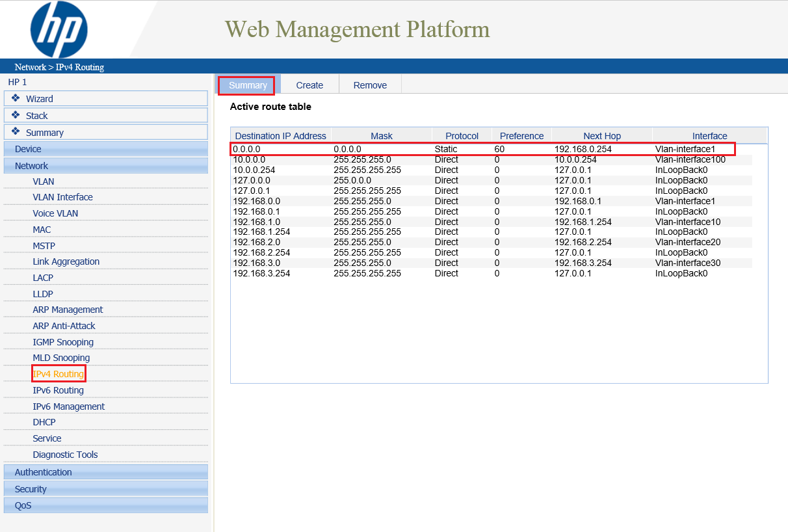Open the MAC page
This screenshot has width=788, height=532.
click(42, 230)
